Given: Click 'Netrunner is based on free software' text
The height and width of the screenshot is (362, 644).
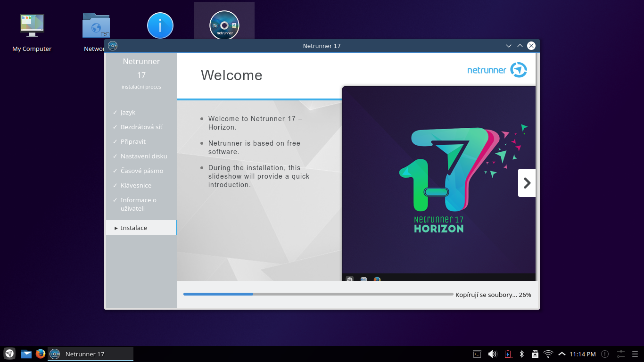Looking at the screenshot, I should click(x=254, y=148).
